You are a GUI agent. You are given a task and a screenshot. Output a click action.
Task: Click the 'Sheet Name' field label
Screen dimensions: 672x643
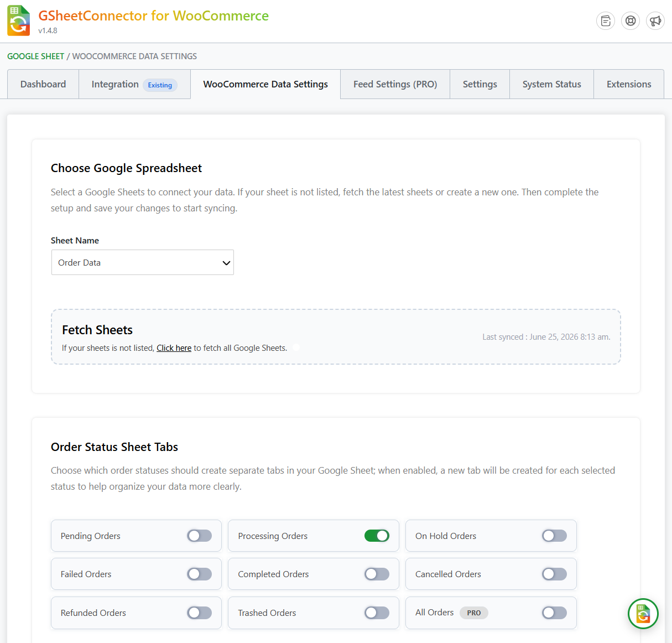click(75, 241)
